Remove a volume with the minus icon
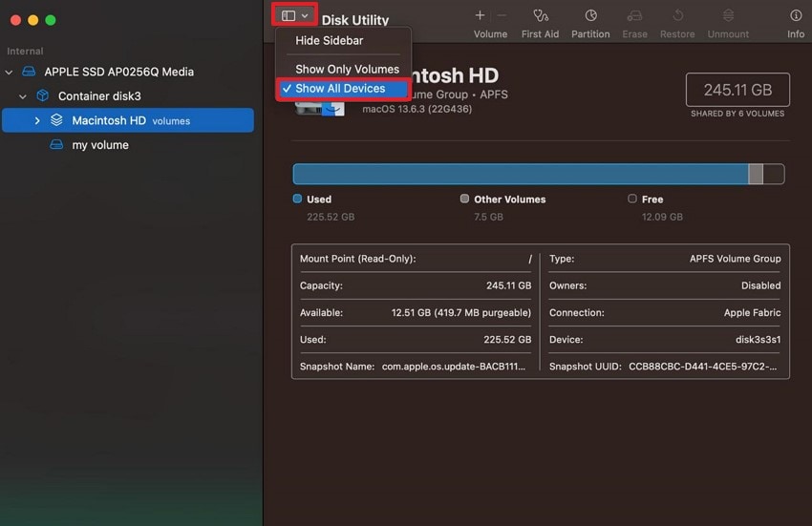 tap(502, 15)
